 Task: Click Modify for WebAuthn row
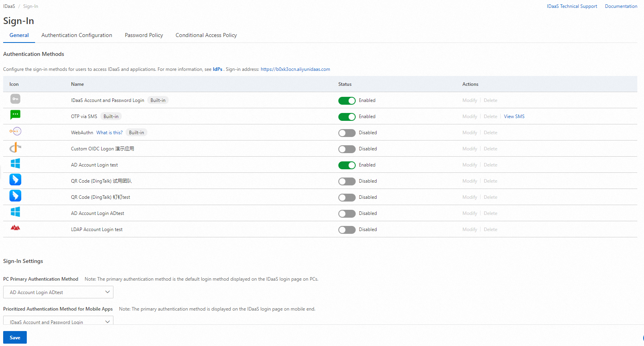pos(470,133)
